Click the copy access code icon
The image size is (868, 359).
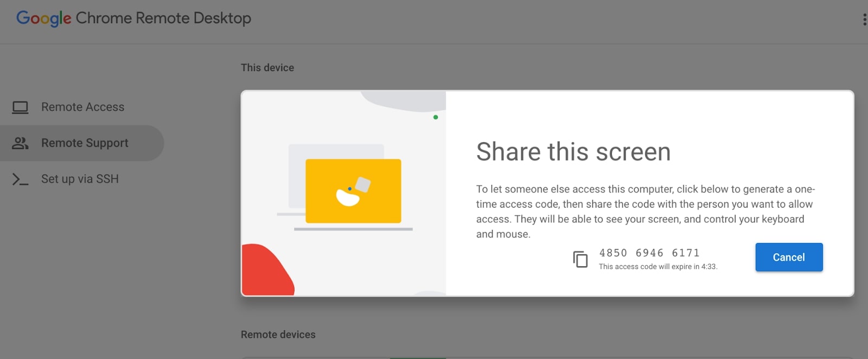coord(580,259)
